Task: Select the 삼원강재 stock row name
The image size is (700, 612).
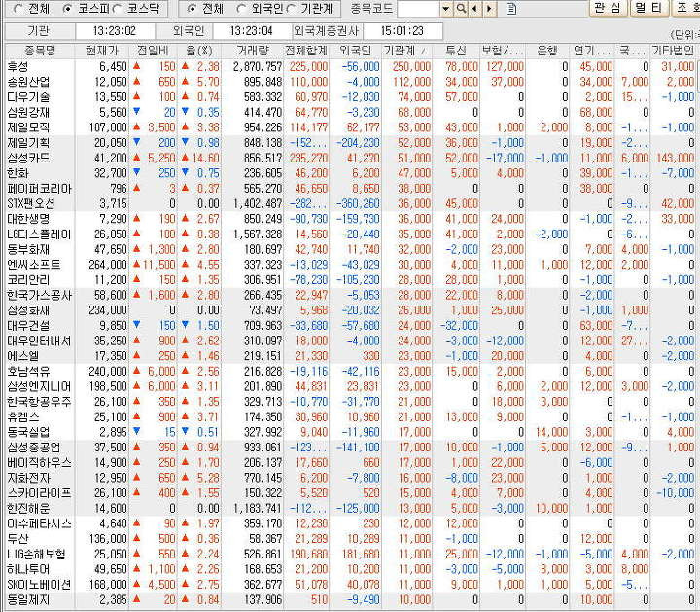Action: (x=28, y=113)
